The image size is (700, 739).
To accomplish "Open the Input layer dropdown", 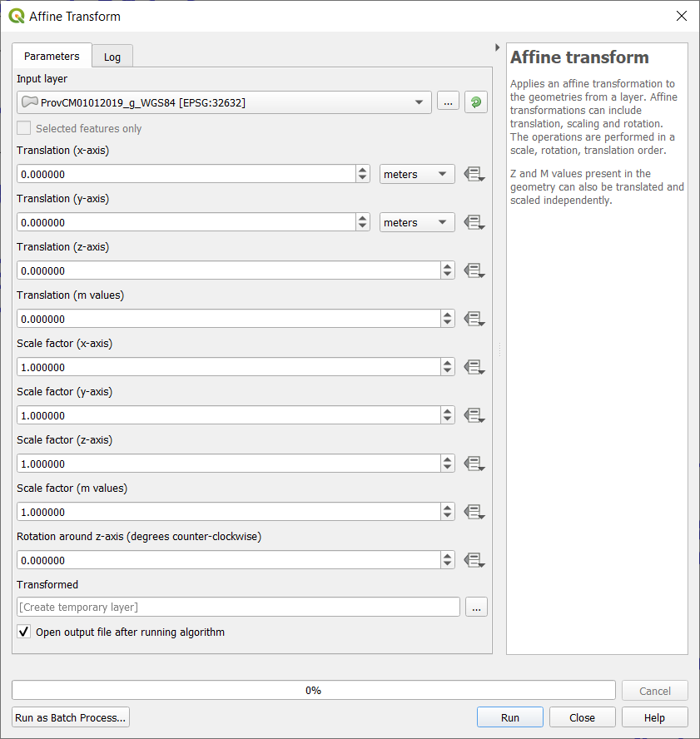I will click(x=224, y=102).
